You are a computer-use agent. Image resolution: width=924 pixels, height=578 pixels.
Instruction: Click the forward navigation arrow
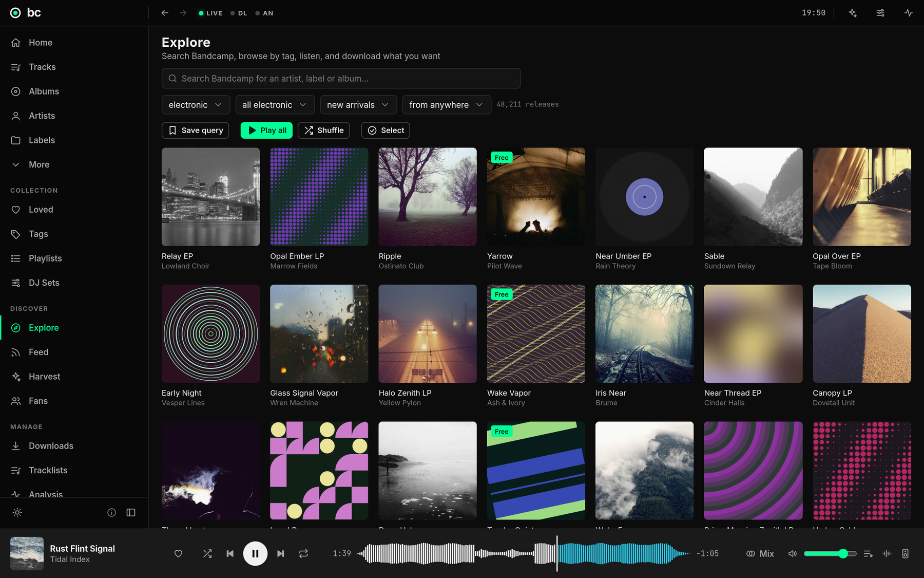(183, 13)
